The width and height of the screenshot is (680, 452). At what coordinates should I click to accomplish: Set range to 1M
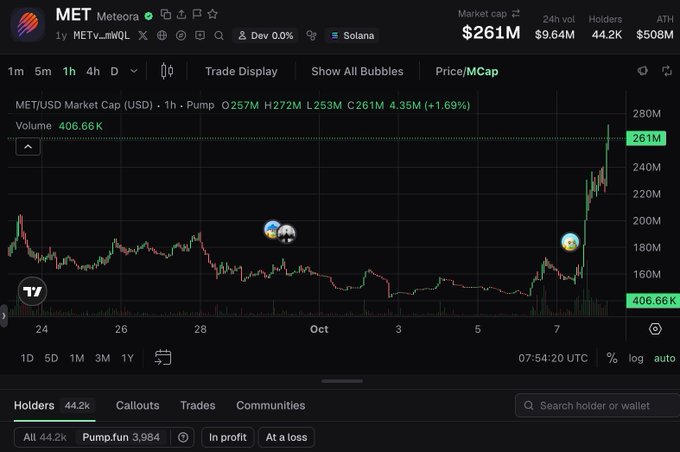click(77, 358)
